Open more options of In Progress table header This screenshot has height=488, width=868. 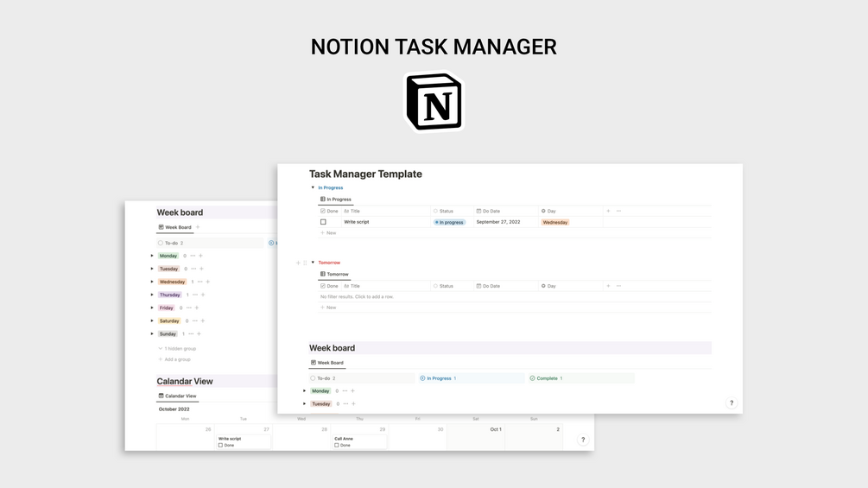tap(618, 211)
